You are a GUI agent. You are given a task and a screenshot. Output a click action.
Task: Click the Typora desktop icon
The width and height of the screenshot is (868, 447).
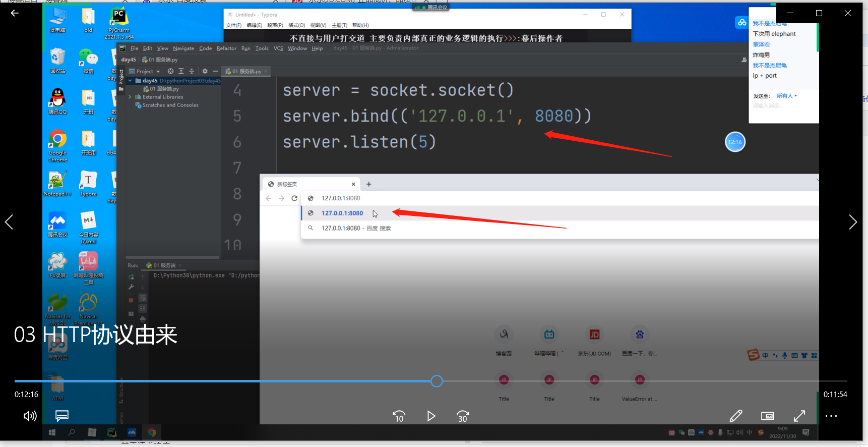click(88, 184)
